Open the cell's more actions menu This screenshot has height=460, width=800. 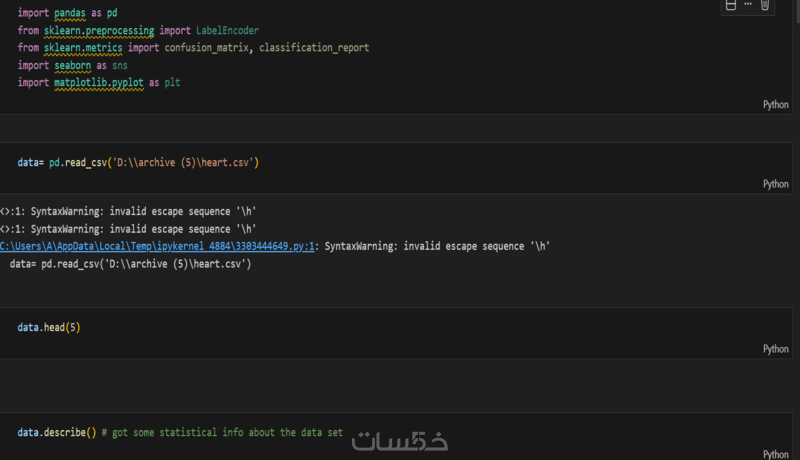click(747, 5)
